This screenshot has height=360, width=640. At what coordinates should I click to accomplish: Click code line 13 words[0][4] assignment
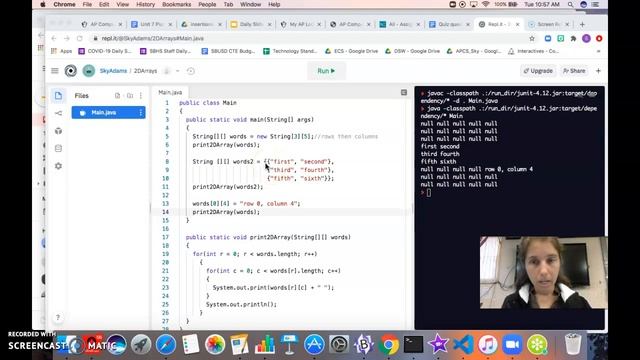click(246, 204)
